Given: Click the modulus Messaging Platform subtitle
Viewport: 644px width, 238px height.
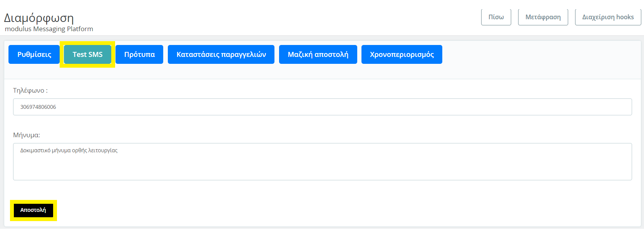Looking at the screenshot, I should [x=49, y=29].
